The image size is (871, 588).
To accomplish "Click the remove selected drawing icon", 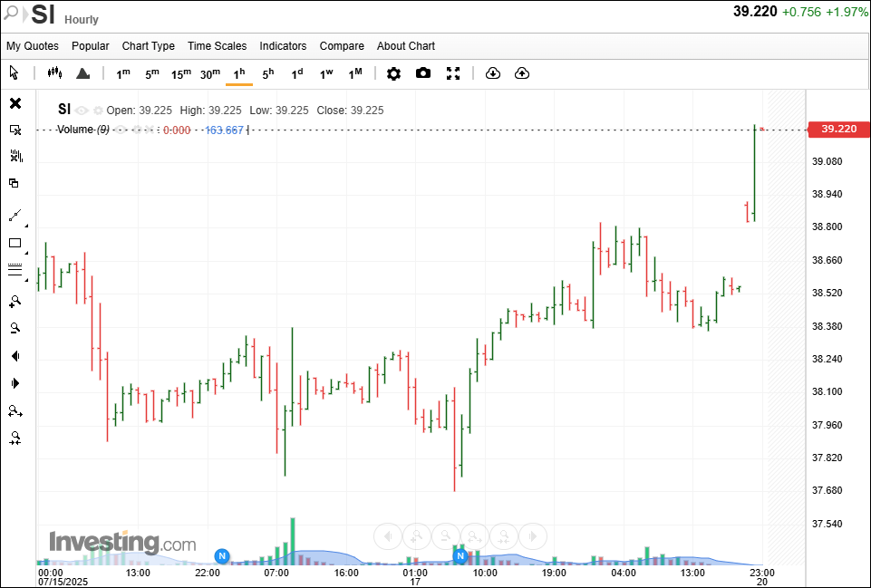I will click(15, 130).
